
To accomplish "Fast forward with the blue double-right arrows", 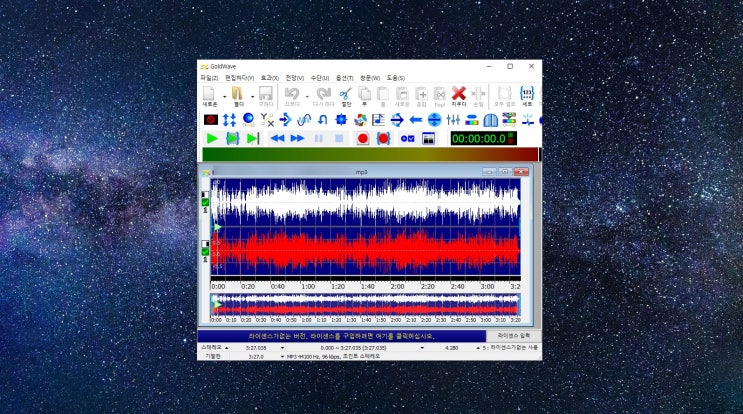I will [297, 139].
